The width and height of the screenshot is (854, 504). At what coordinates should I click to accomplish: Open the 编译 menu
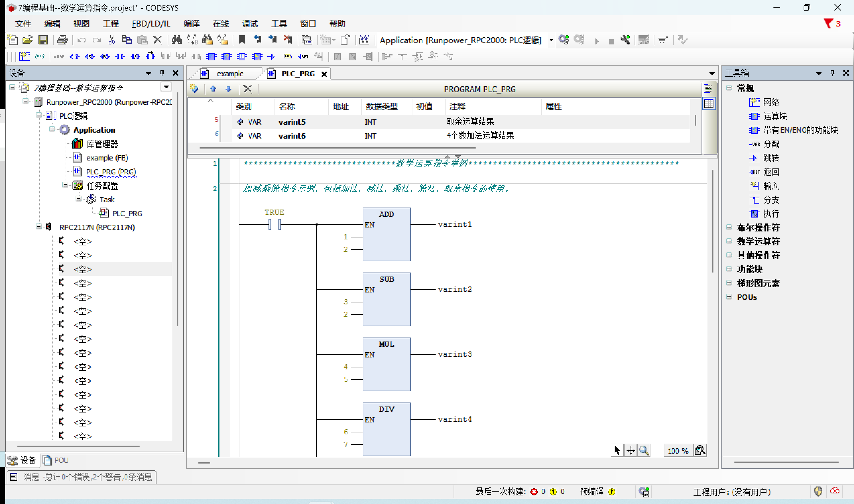click(x=192, y=24)
